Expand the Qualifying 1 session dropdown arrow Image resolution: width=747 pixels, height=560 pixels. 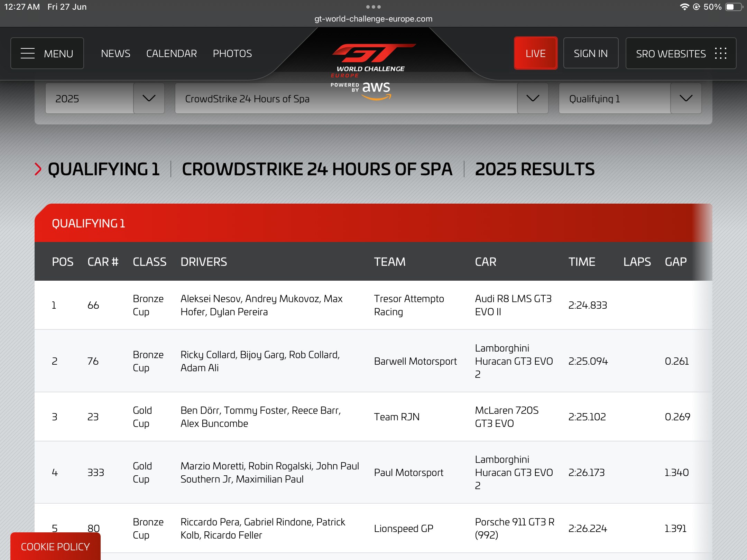[686, 99]
